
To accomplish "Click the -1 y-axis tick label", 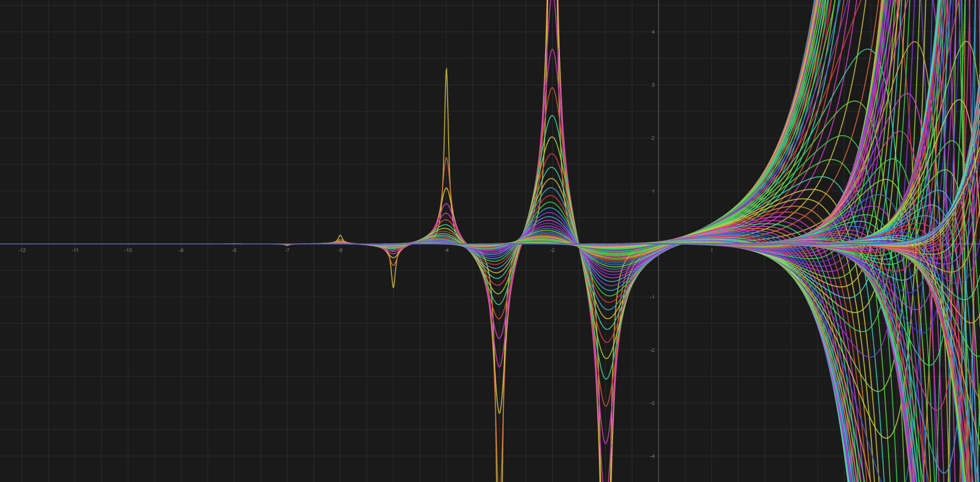I will coord(652,297).
